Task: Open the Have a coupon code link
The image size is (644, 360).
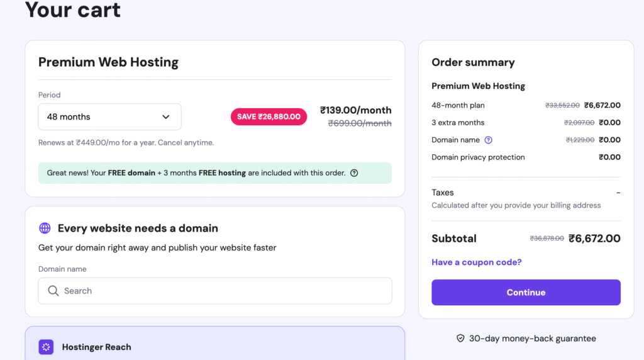Action: 476,262
